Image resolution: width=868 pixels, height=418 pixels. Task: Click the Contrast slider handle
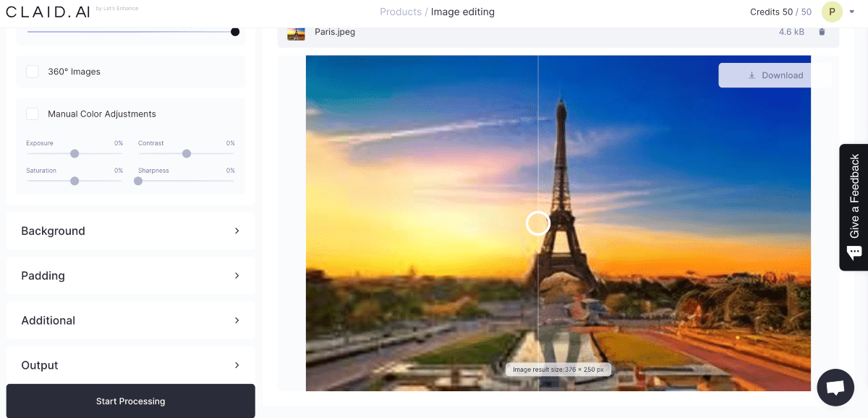(x=187, y=153)
